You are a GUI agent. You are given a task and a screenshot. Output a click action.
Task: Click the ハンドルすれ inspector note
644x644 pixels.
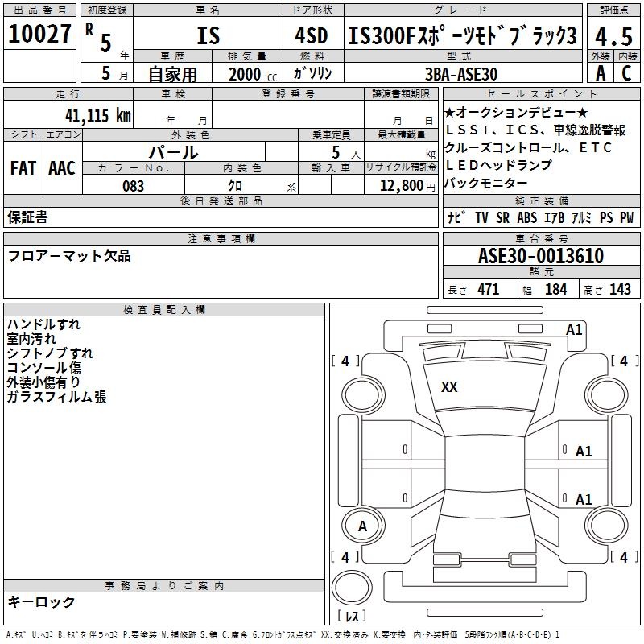pos(43,324)
